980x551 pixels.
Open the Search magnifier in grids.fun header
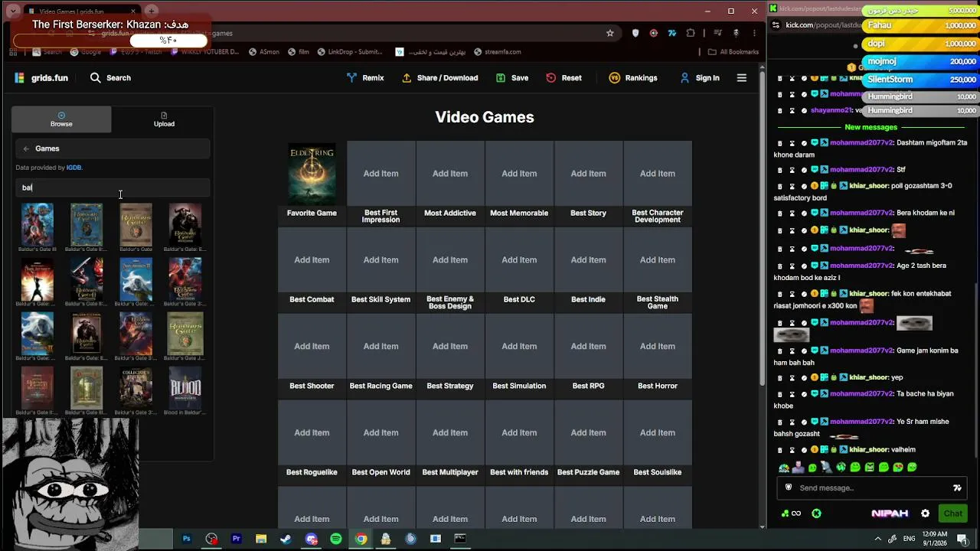coord(95,78)
